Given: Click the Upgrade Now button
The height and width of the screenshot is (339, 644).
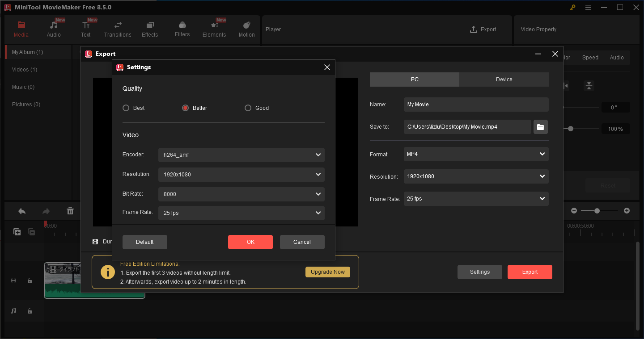Looking at the screenshot, I should click(x=328, y=272).
